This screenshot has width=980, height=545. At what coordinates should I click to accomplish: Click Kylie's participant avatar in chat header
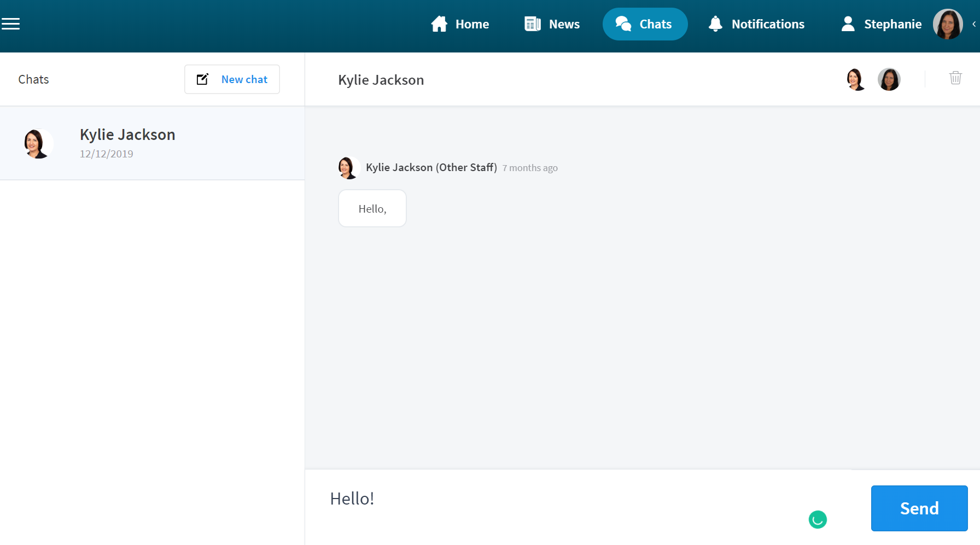click(x=856, y=79)
